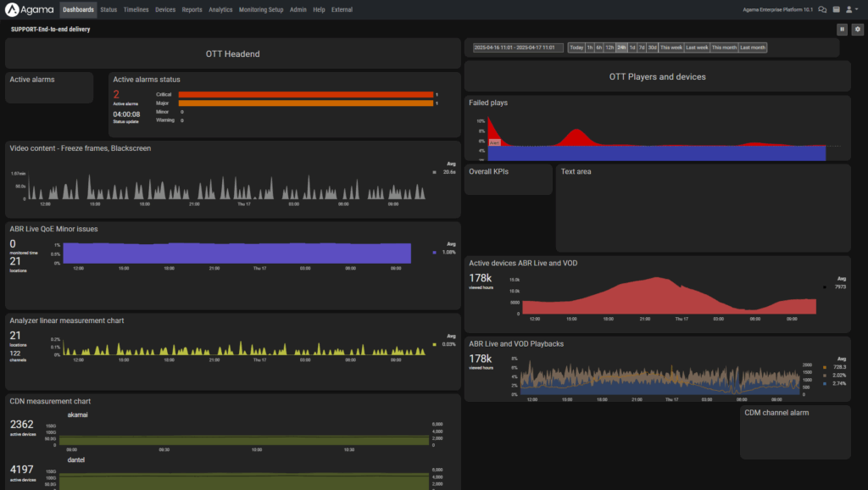Click the date range input field
Viewport: 868px width, 490px height.
coord(520,47)
